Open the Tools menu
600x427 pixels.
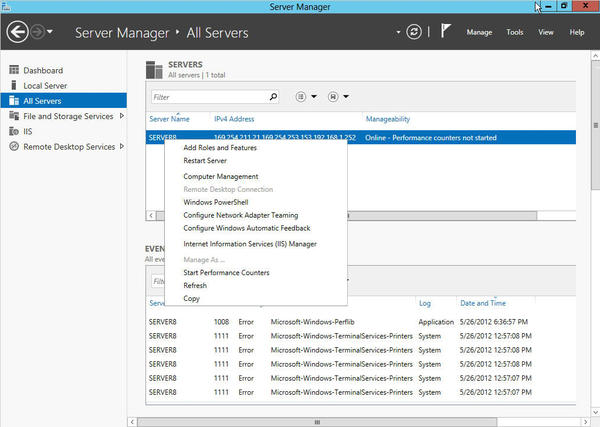tap(514, 32)
